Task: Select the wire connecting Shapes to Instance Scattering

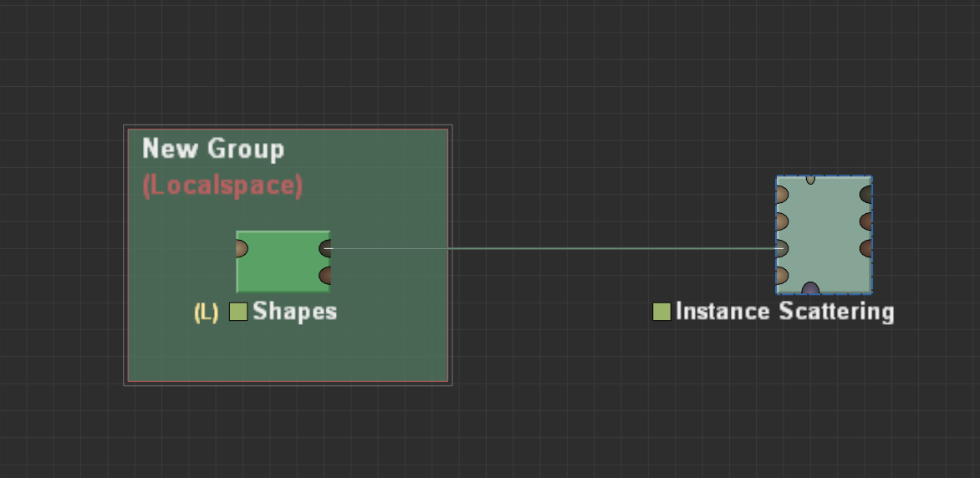Action: tap(553, 248)
